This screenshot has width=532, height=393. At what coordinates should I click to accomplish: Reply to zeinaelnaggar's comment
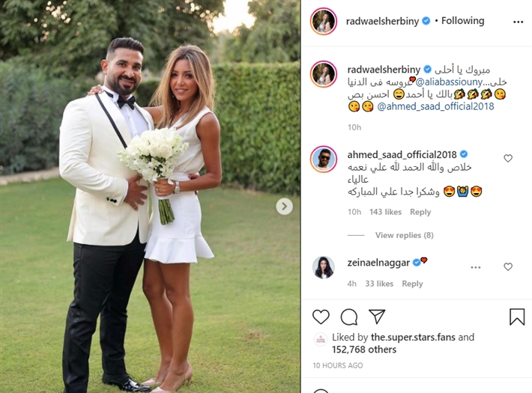412,284
